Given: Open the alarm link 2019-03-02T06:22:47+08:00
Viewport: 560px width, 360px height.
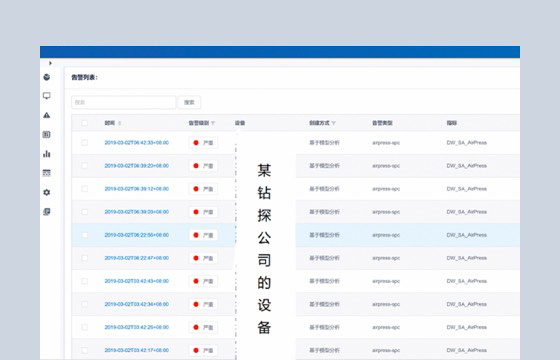Looking at the screenshot, I should point(136,258).
